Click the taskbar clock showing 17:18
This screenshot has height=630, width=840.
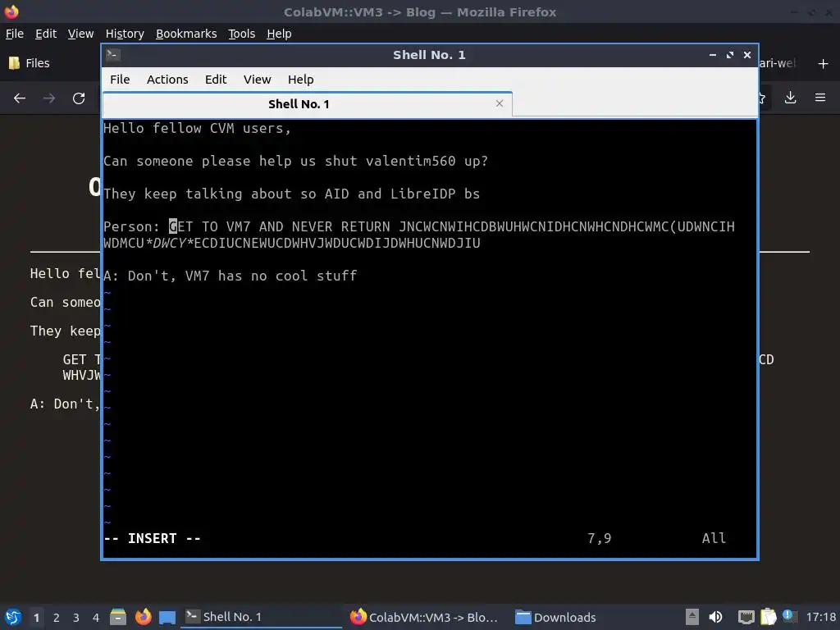pyautogui.click(x=820, y=617)
